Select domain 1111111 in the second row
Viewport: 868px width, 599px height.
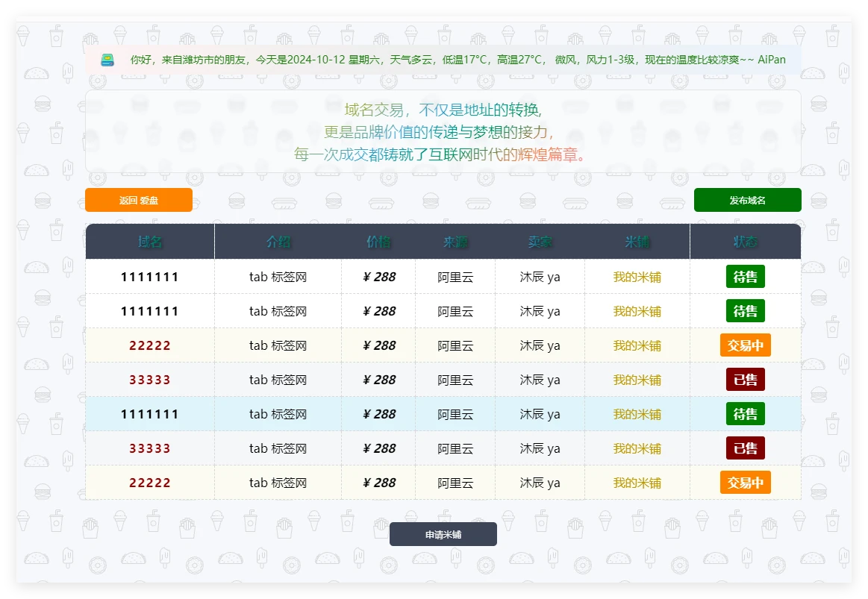[x=150, y=311]
